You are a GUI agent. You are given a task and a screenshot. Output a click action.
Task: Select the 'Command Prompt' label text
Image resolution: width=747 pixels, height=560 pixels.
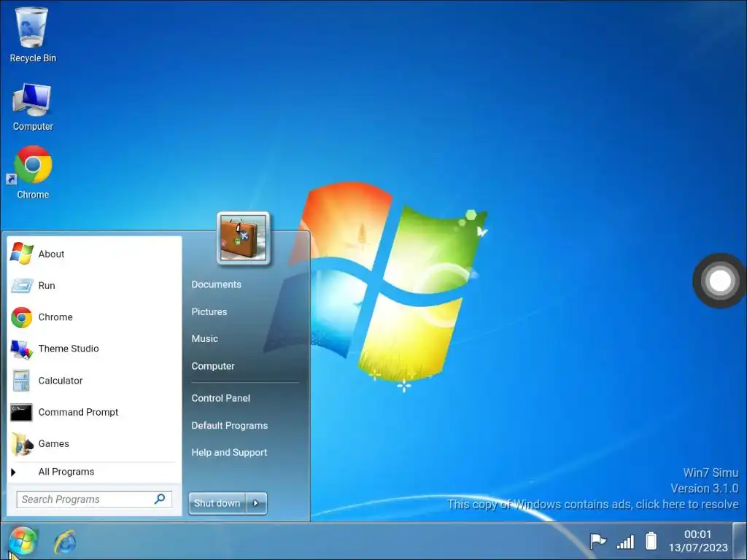tap(78, 412)
